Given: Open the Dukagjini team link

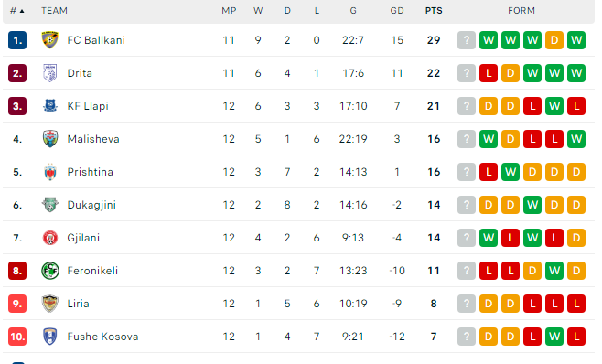Looking at the screenshot, I should (x=91, y=205).
